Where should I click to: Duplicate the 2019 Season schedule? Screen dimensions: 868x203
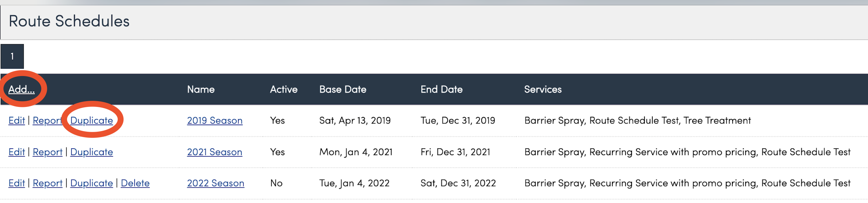[x=91, y=121]
